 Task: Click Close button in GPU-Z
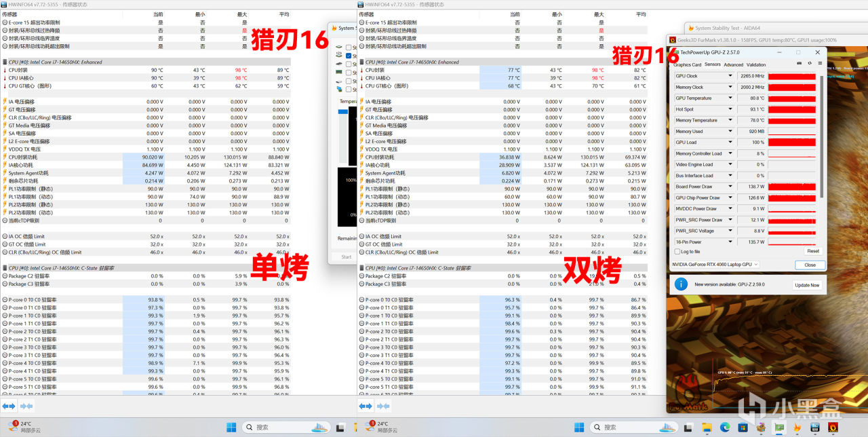tap(810, 265)
